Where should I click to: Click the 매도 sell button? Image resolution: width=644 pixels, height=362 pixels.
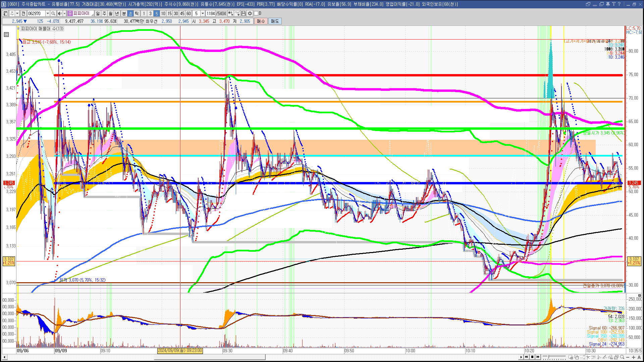[x=275, y=21]
